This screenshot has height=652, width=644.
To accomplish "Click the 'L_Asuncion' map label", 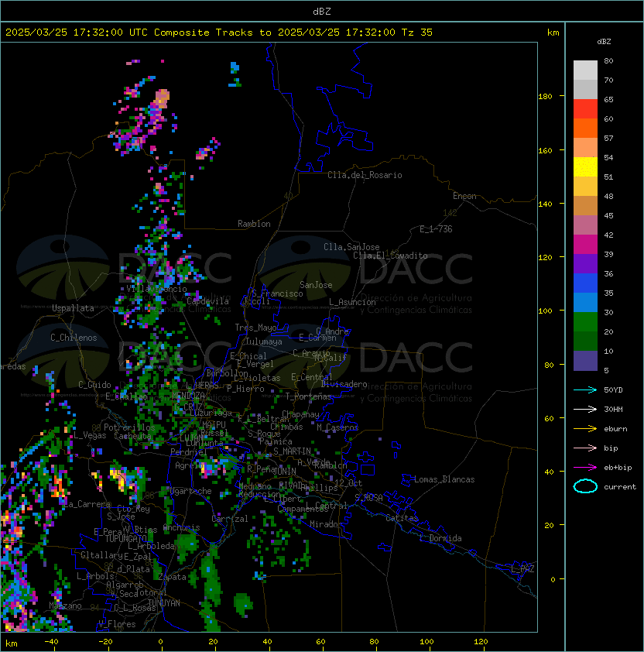I will [352, 302].
